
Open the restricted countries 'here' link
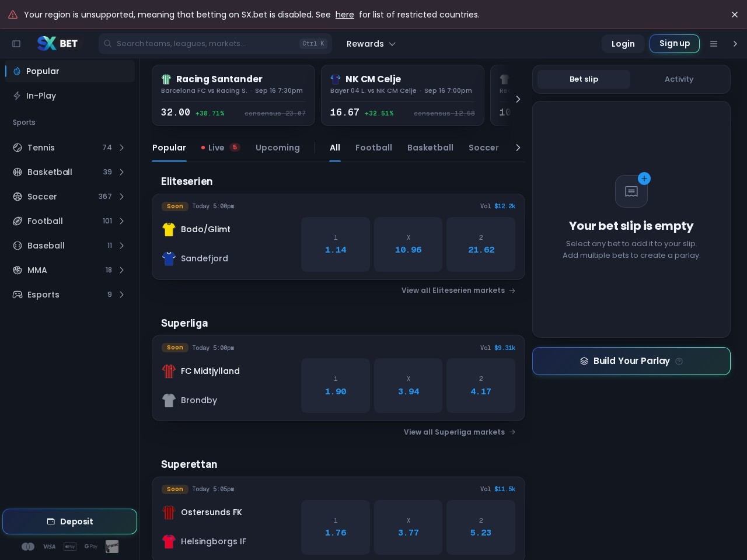click(344, 15)
